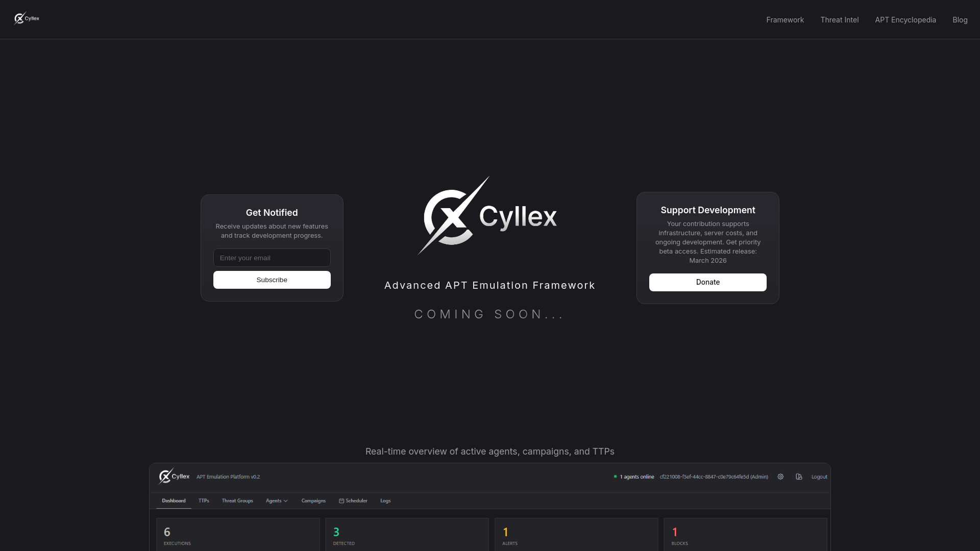Image resolution: width=980 pixels, height=551 pixels.
Task: Click the Cyllex logo in the site header
Action: [26, 18]
